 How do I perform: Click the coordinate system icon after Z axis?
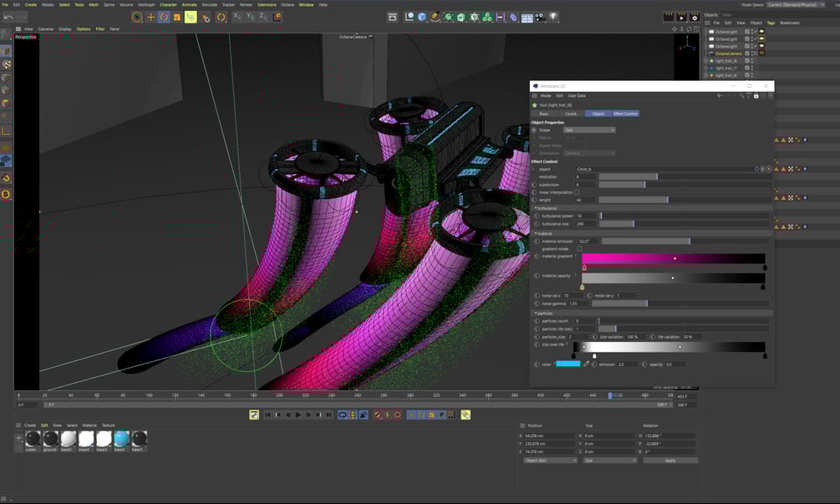pyautogui.click(x=277, y=18)
